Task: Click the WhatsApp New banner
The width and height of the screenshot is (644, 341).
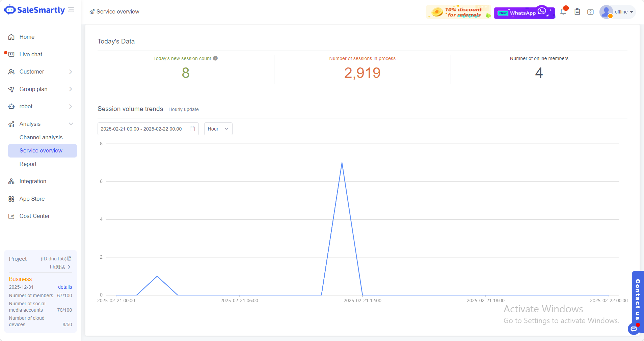Action: coord(524,13)
